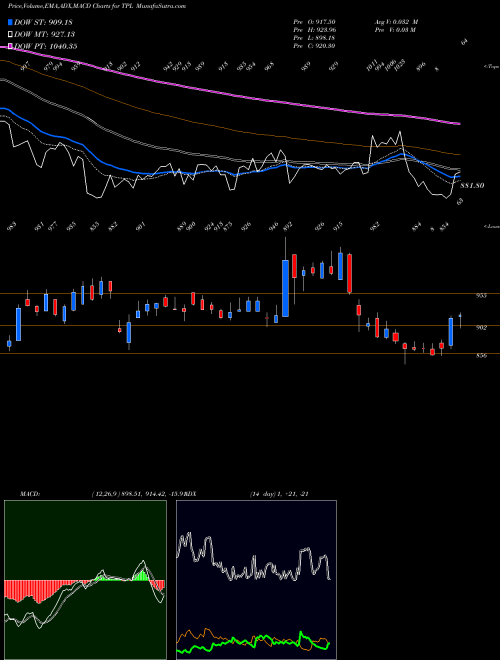Screen dimensions: 500x660
Task: Click the '<Tops' label at right edge
Action: [491, 67]
